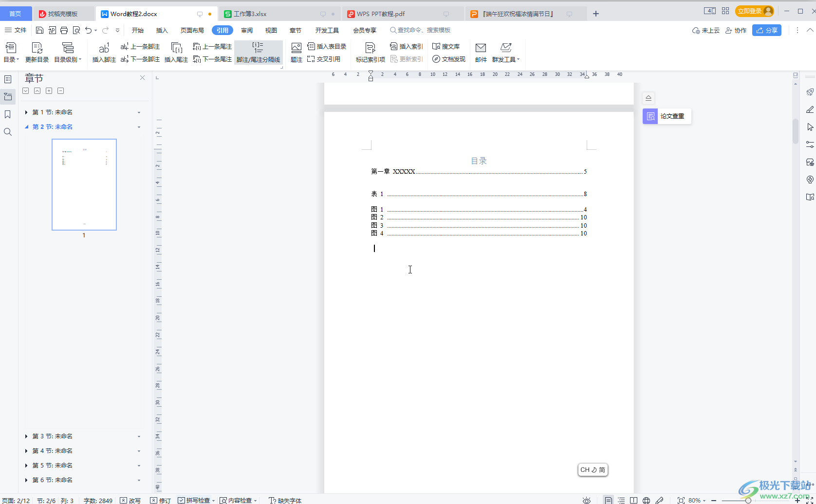Image resolution: width=816 pixels, height=504 pixels.
Task: Expand 第 4 节 tree arrow
Action: point(26,451)
